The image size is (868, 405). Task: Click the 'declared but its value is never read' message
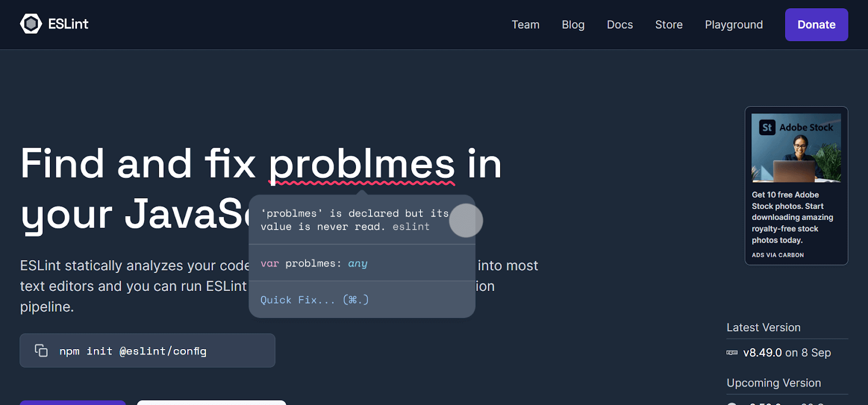[355, 220]
